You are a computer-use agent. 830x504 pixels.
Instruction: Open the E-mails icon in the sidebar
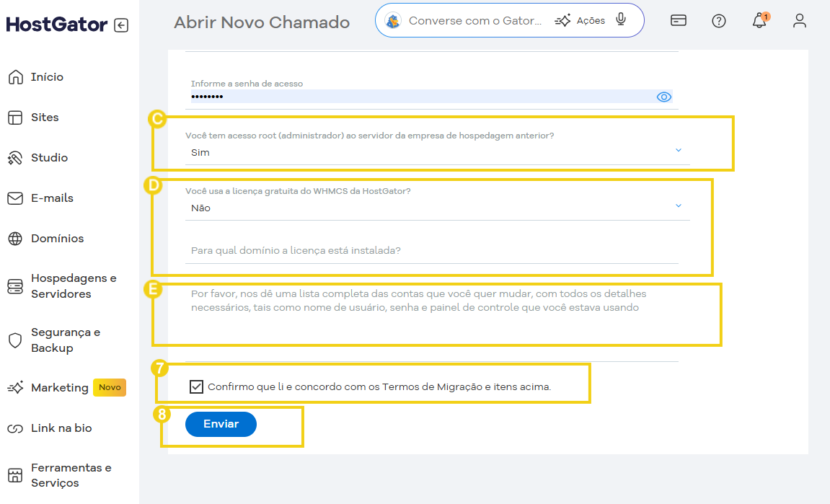coord(16,198)
